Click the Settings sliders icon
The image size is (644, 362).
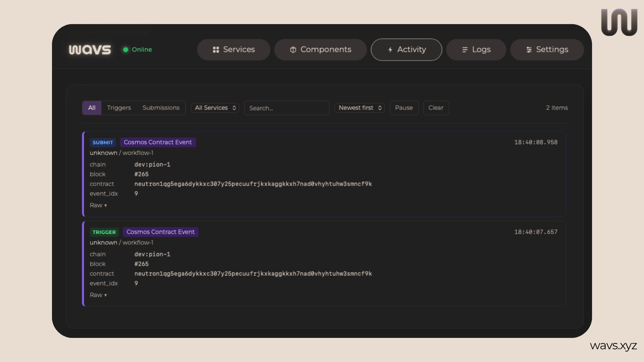[529, 50]
